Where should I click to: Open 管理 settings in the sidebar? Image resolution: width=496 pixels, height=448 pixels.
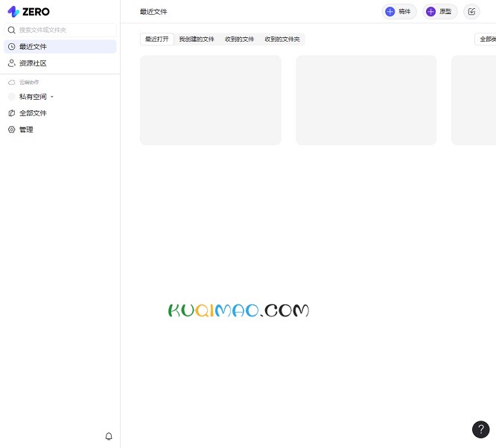[60, 129]
